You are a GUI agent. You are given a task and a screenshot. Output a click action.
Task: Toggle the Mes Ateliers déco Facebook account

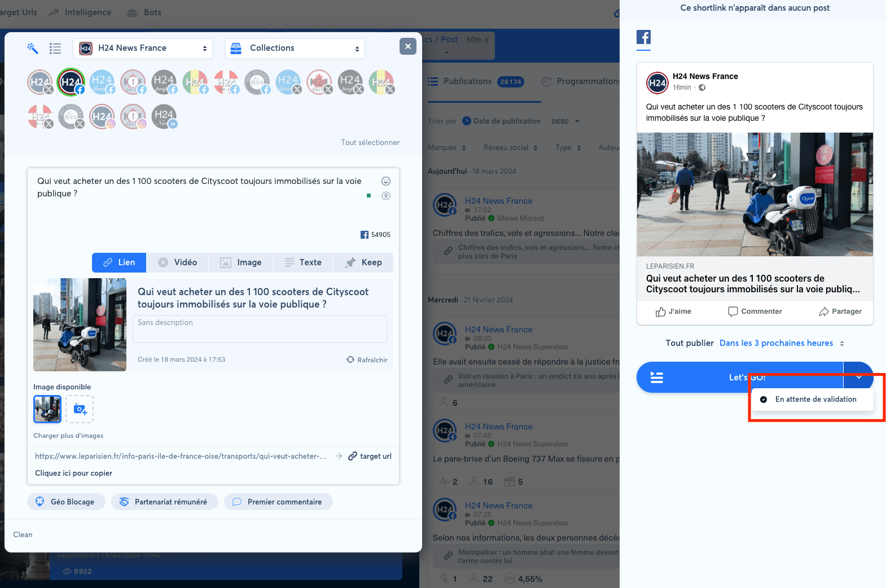(x=257, y=82)
